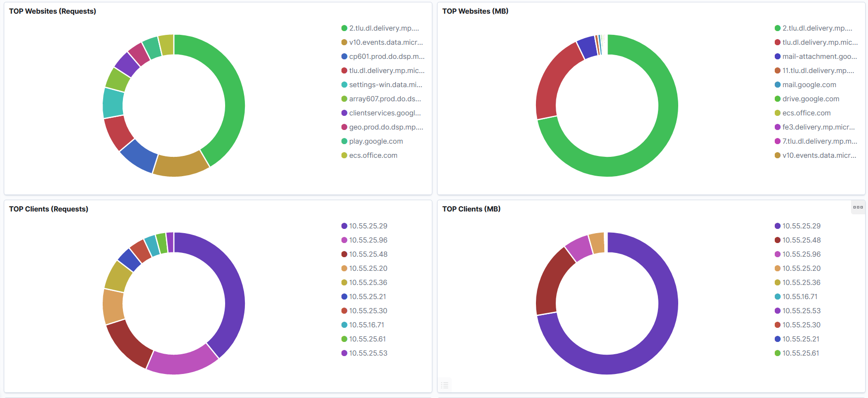Image resolution: width=868 pixels, height=398 pixels.
Task: Select 10.55.25.61 legend in TOP Clients (MB)
Action: tap(797, 353)
